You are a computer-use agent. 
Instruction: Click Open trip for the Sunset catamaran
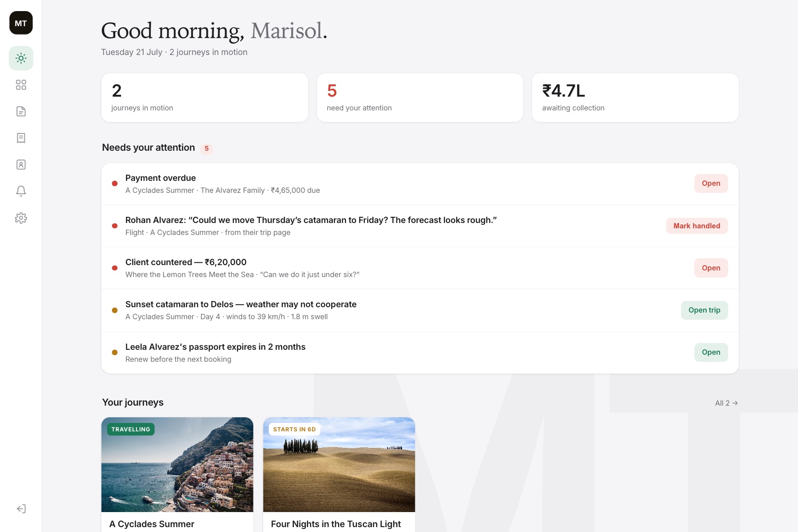[704, 310]
